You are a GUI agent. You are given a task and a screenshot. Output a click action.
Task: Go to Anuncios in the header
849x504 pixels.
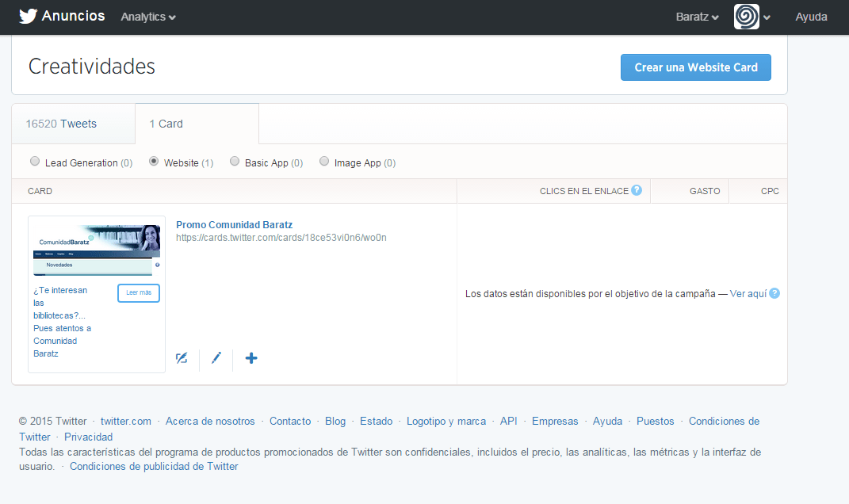(73, 16)
